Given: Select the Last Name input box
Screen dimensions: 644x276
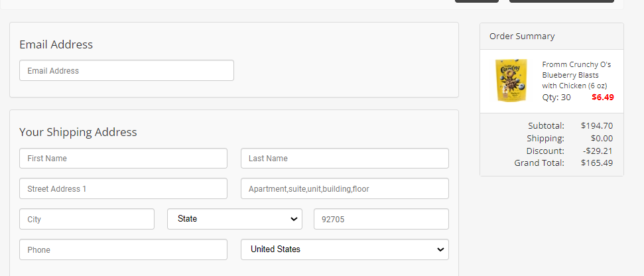Looking at the screenshot, I should coord(345,158).
